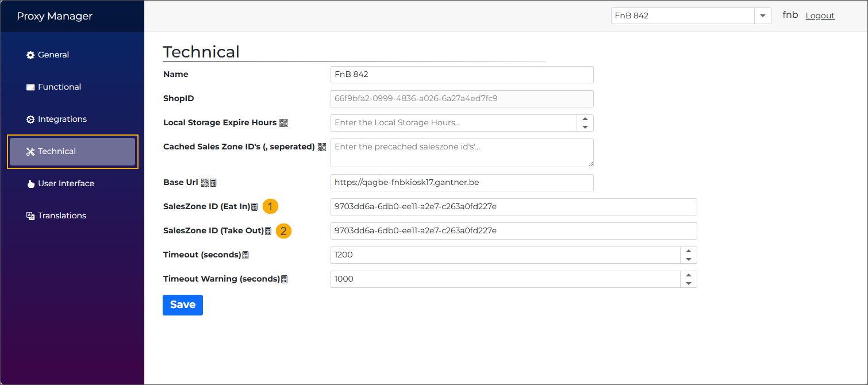Go to the Functional section
Viewport: 868px width, 385px height.
pos(59,87)
